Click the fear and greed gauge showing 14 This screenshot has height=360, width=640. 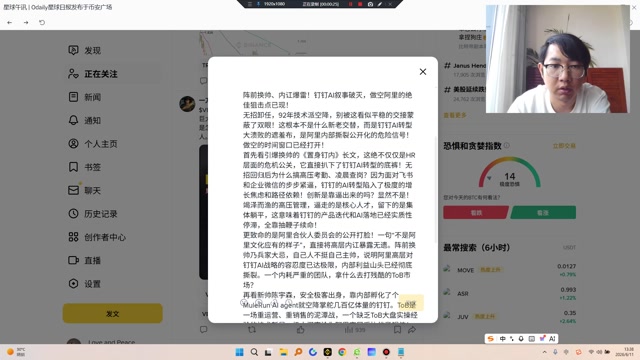point(509,173)
